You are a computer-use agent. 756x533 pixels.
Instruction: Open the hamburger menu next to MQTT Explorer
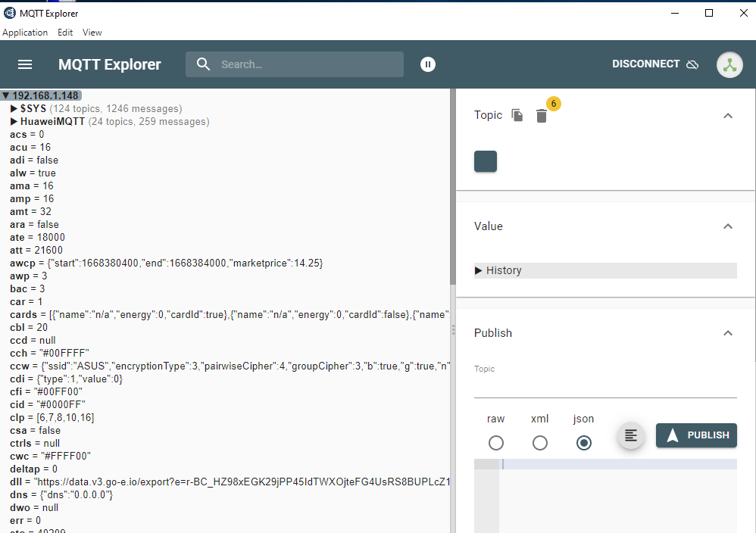(x=25, y=64)
